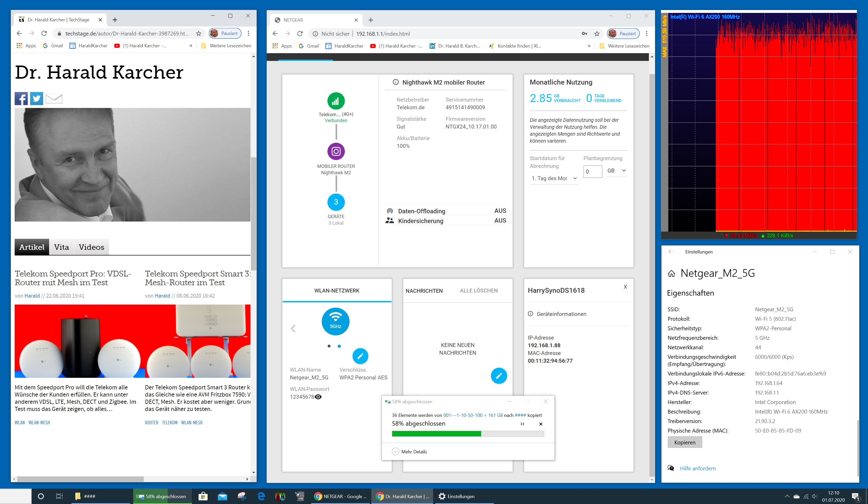Click the Twitter share icon
Screen dimensions: 868x504
coord(37,99)
